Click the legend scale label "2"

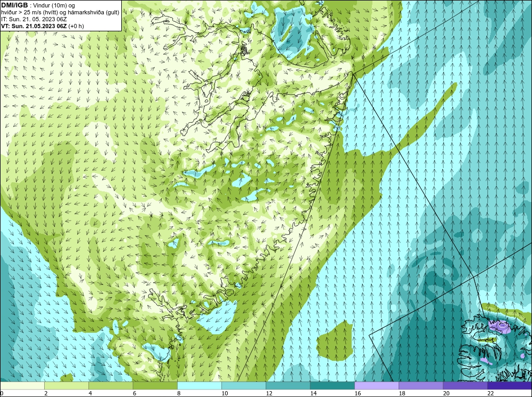(x=46, y=393)
